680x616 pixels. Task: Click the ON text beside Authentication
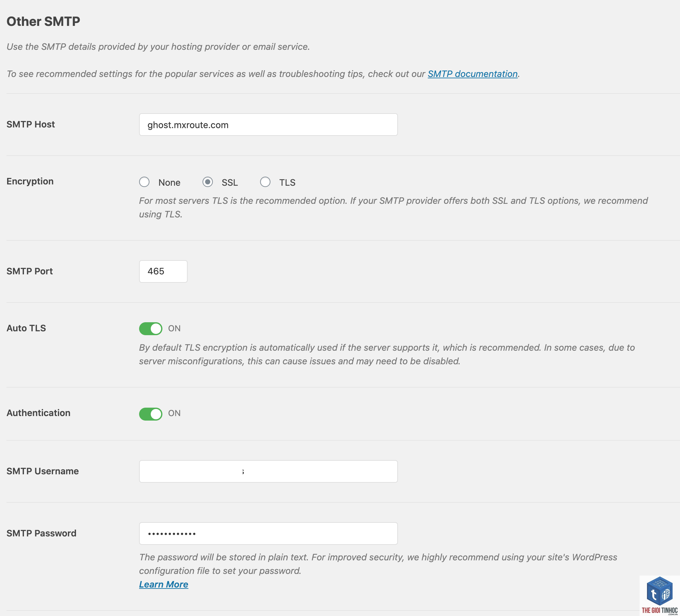coord(174,413)
